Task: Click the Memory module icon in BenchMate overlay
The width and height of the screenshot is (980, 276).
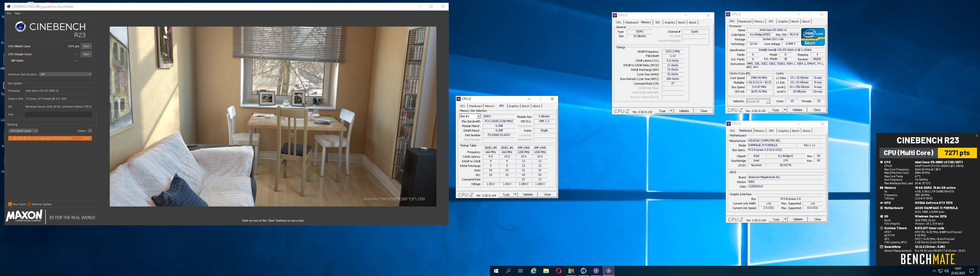Action: [x=881, y=188]
